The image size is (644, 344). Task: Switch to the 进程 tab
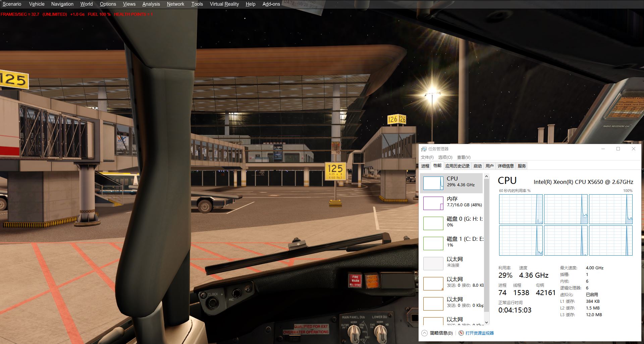point(425,166)
